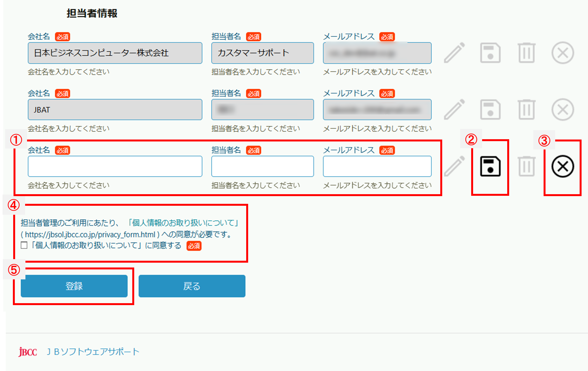Click the 会社名 field containing 日本ビジネスコンピューター株式会社
This screenshot has height=371, width=588.
[x=115, y=53]
